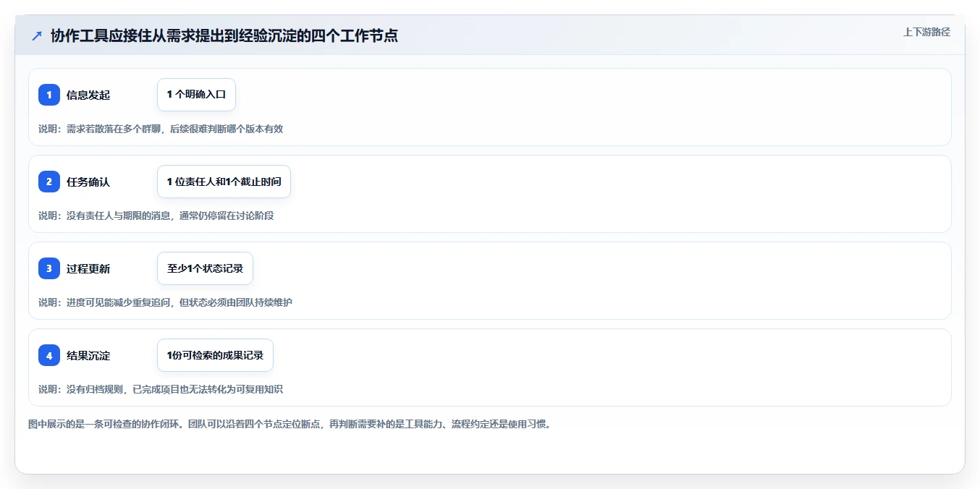Select the '1份可检索的成果记录' chip
This screenshot has height=489, width=980.
click(215, 355)
